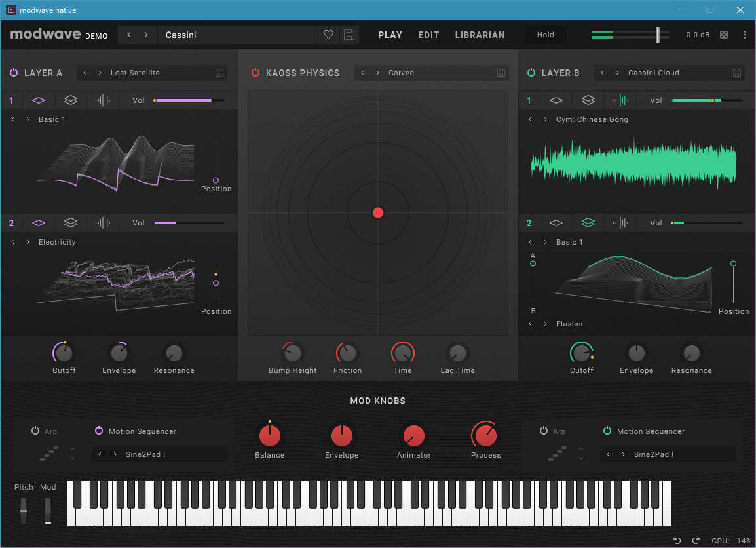Open the LIBRARIAN page
The height and width of the screenshot is (548, 756).
pyautogui.click(x=480, y=35)
